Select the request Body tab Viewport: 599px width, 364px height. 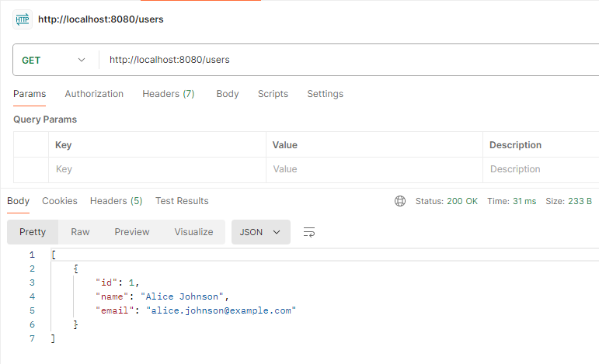click(227, 94)
